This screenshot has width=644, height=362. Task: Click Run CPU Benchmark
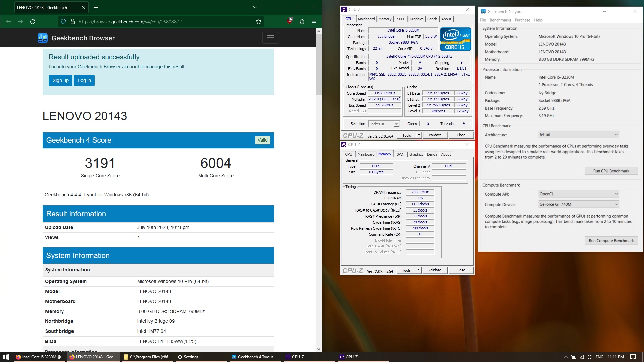(x=611, y=171)
